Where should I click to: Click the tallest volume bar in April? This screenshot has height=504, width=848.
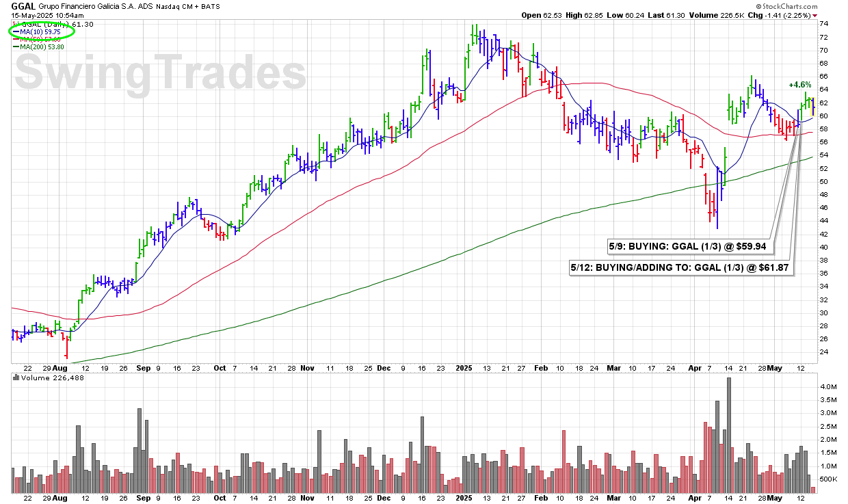click(x=729, y=435)
